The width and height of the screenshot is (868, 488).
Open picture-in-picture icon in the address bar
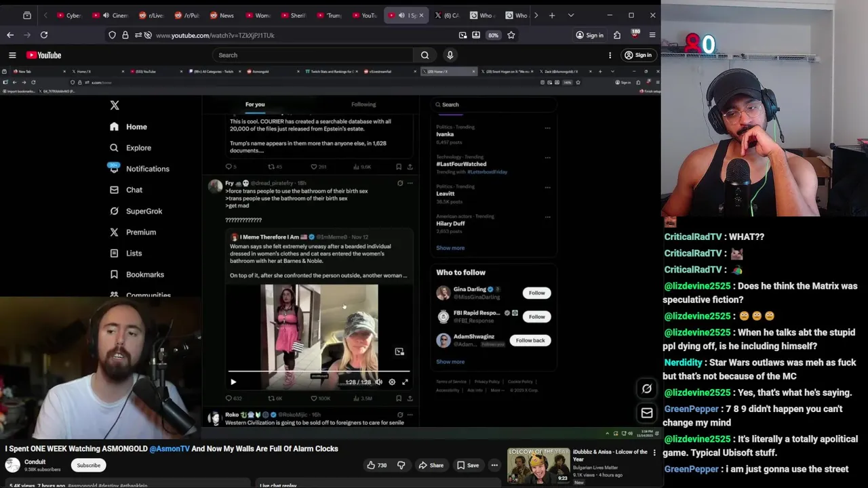point(462,35)
